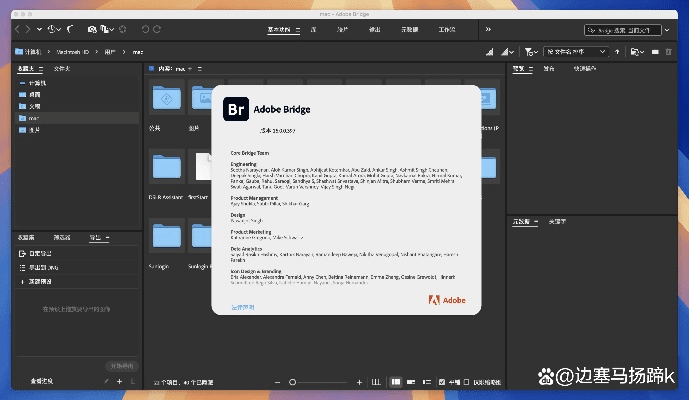The height and width of the screenshot is (400, 689).
Task: Click the mac folder in the path bar
Action: (x=138, y=52)
